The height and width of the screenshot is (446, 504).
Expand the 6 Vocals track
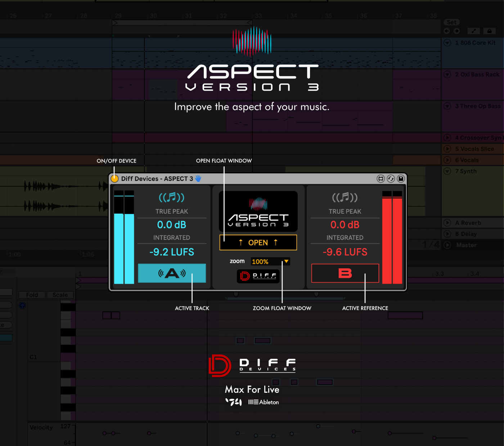point(447,160)
